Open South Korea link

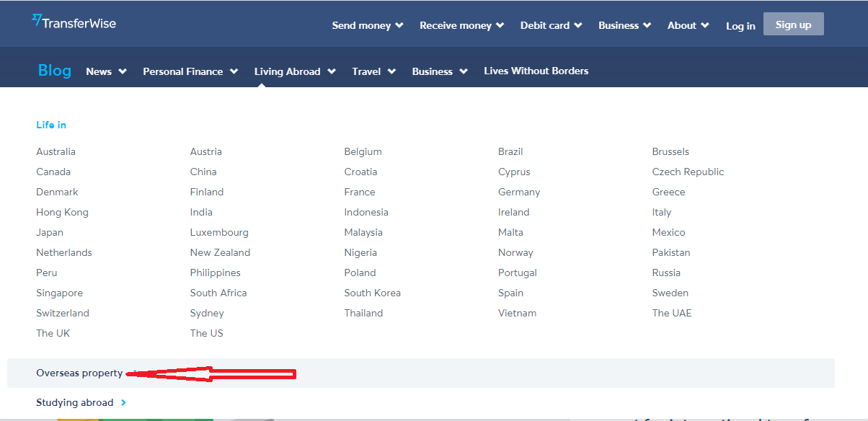(x=372, y=293)
